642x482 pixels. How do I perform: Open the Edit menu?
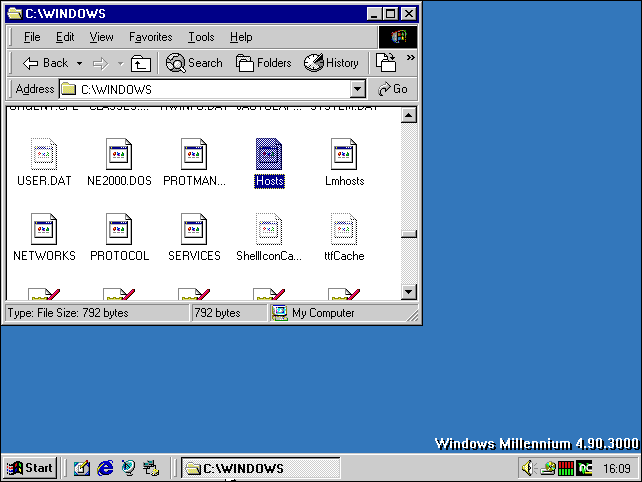click(x=65, y=37)
